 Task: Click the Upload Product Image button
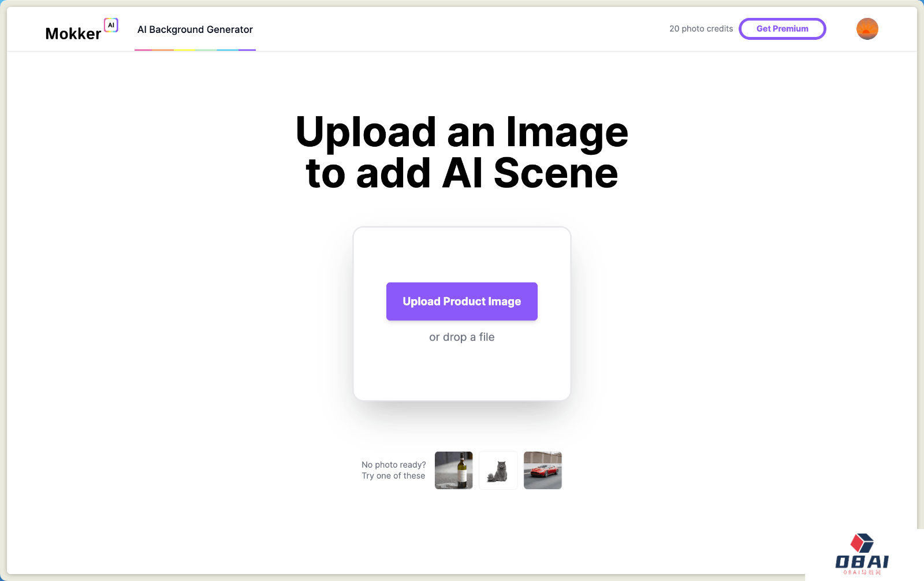461,301
